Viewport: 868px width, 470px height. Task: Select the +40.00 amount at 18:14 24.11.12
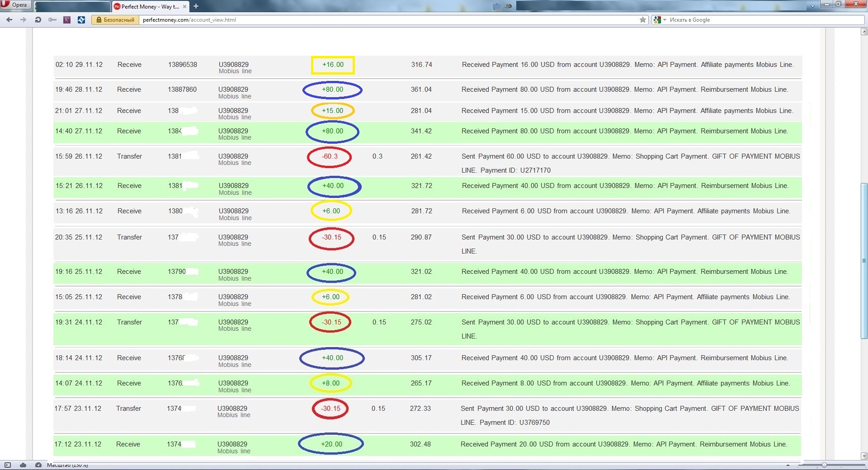(332, 358)
